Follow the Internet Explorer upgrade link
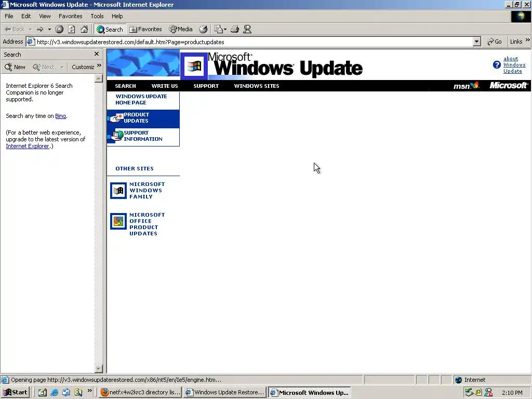 [x=28, y=146]
